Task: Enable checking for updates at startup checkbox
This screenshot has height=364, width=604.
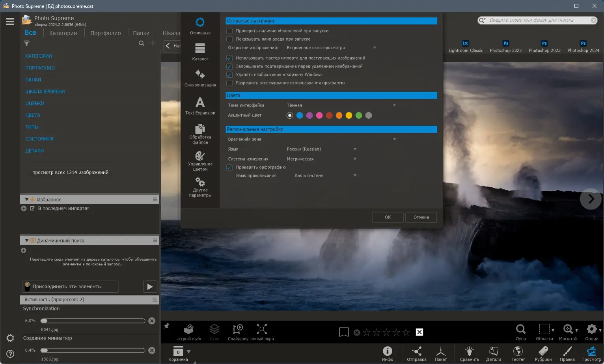Action: pos(229,31)
